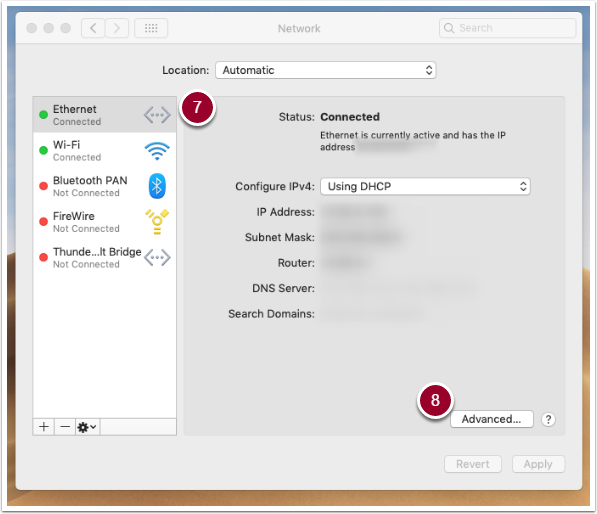Click the Apply button

pyautogui.click(x=538, y=464)
